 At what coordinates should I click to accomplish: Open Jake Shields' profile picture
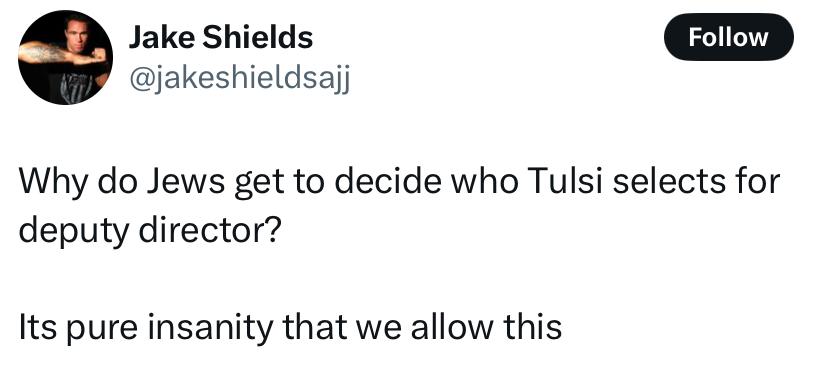65,58
